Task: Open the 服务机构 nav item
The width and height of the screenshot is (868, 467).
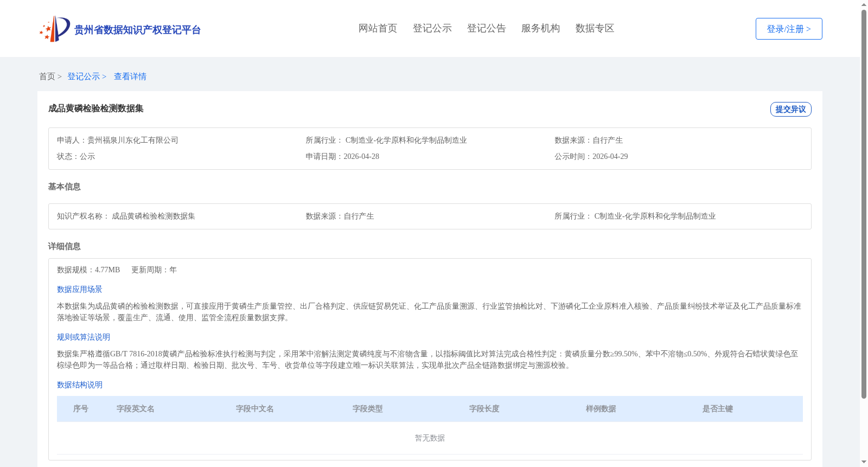Action: [x=540, y=28]
